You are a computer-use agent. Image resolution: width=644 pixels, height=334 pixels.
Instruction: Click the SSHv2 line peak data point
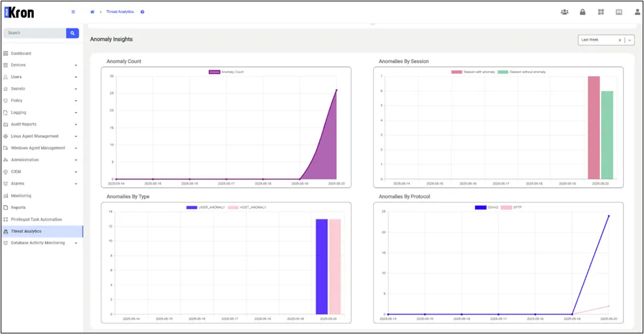609,216
